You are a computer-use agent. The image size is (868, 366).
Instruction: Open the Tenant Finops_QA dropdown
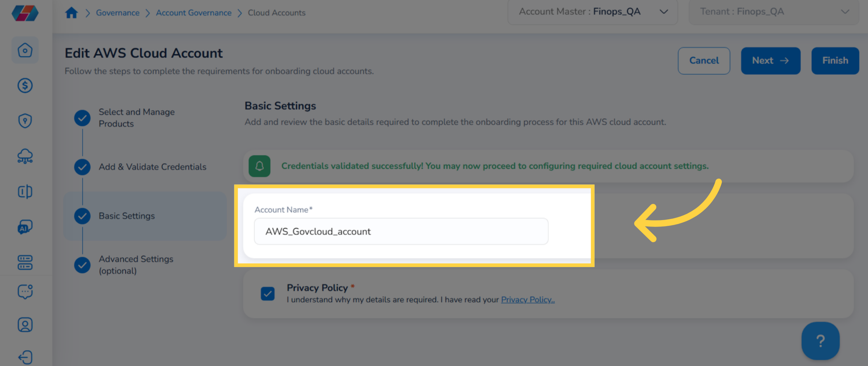pyautogui.click(x=774, y=12)
